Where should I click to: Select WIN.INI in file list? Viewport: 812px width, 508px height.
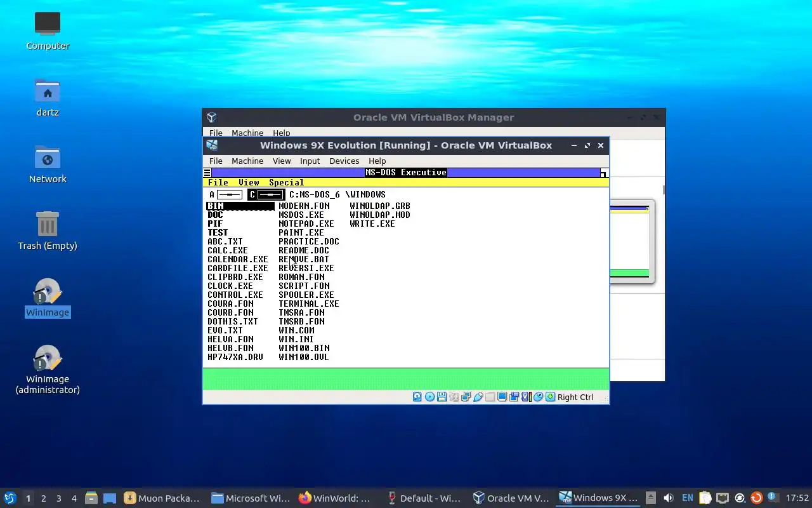tap(296, 339)
